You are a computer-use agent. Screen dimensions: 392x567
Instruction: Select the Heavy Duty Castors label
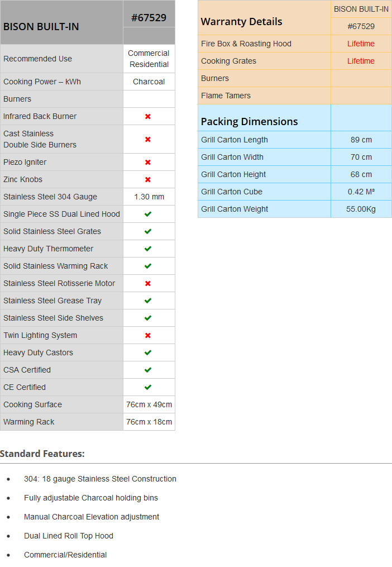[x=38, y=352]
